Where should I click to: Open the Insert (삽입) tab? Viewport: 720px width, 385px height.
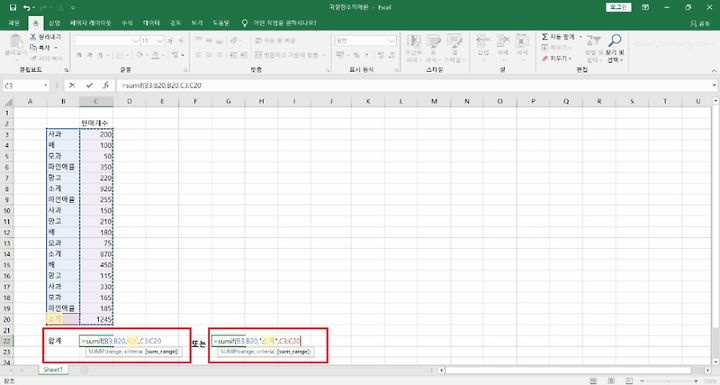tap(55, 23)
